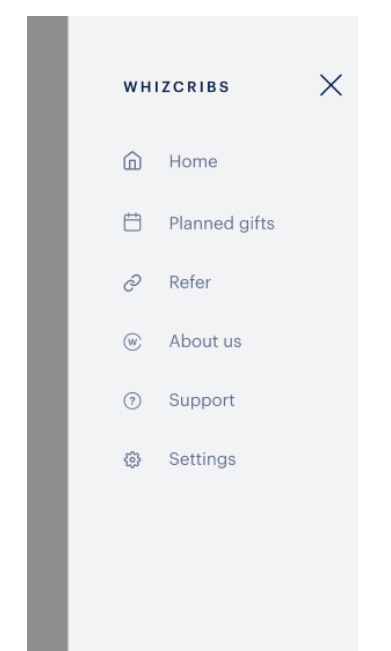Click the chain link icon for Refer
The image size is (391, 651).
[x=132, y=283]
